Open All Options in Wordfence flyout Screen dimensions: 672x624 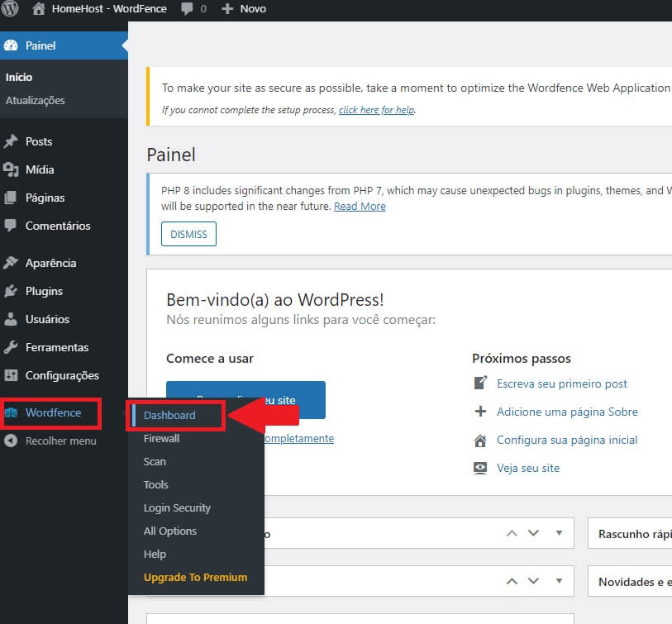(x=170, y=531)
